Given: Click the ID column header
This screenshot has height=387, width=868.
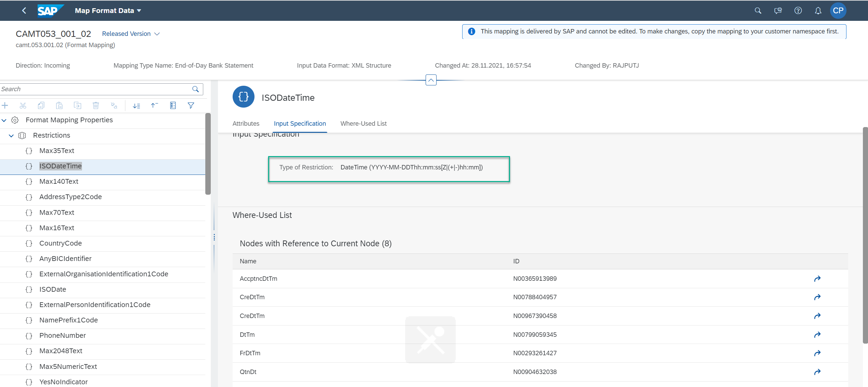Looking at the screenshot, I should 516,261.
